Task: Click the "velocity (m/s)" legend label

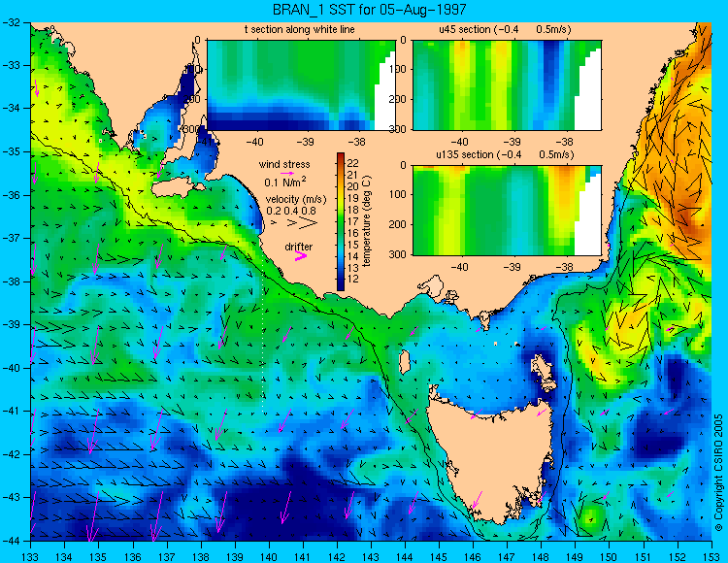Action: coord(296,199)
